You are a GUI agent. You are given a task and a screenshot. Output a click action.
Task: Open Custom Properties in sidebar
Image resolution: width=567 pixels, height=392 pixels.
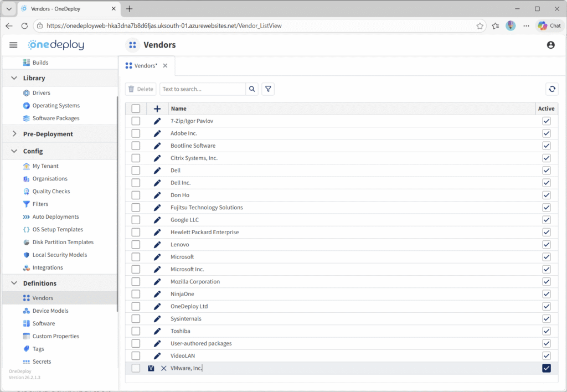coord(56,336)
